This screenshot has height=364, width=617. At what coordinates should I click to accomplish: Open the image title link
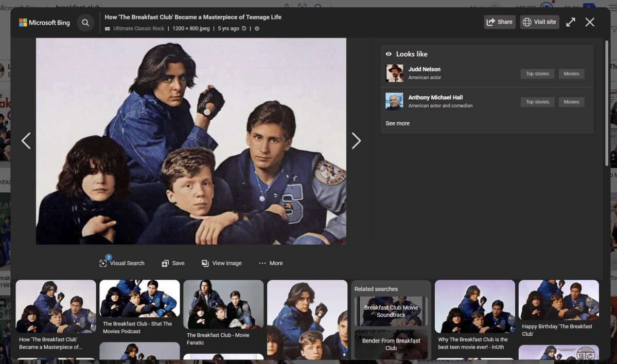(x=193, y=17)
